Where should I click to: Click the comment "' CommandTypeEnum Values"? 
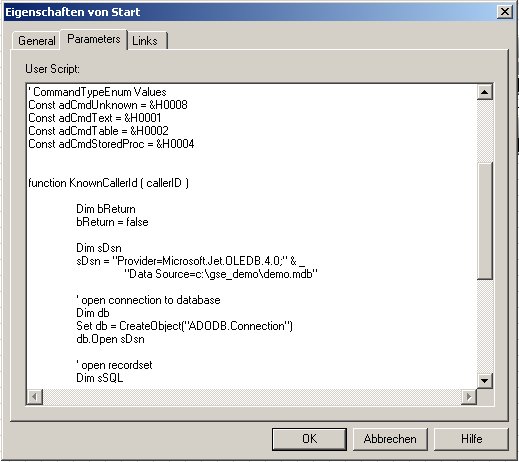point(97,92)
